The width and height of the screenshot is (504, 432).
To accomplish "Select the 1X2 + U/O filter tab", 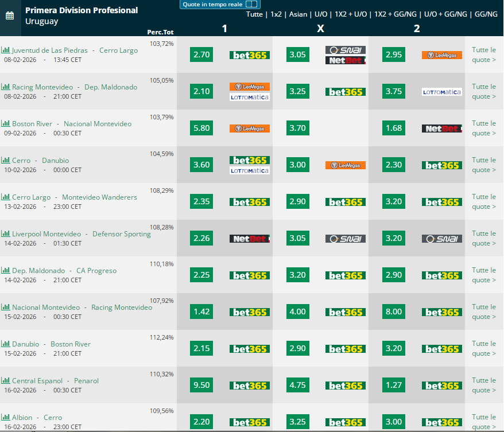I will pos(351,14).
